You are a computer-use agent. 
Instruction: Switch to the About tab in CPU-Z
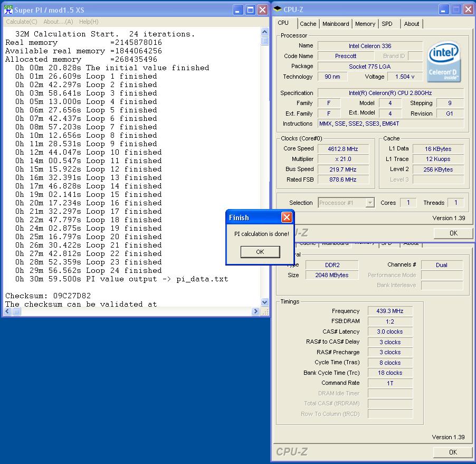[411, 24]
